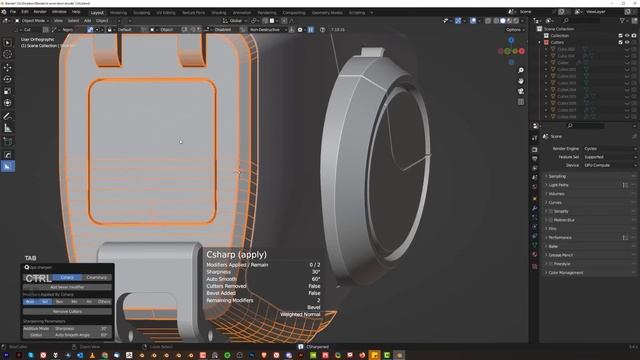Select the Add Cube tool in the left toolbar

tap(7, 142)
